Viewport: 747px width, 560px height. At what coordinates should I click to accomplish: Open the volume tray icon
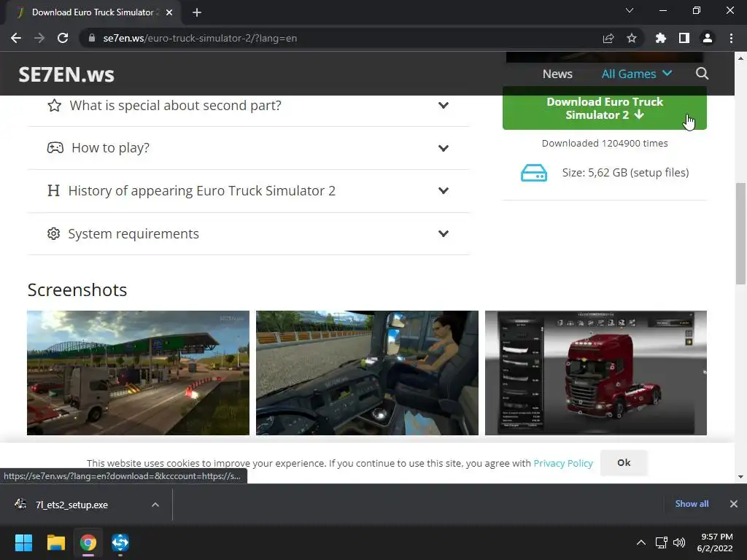pos(679,542)
